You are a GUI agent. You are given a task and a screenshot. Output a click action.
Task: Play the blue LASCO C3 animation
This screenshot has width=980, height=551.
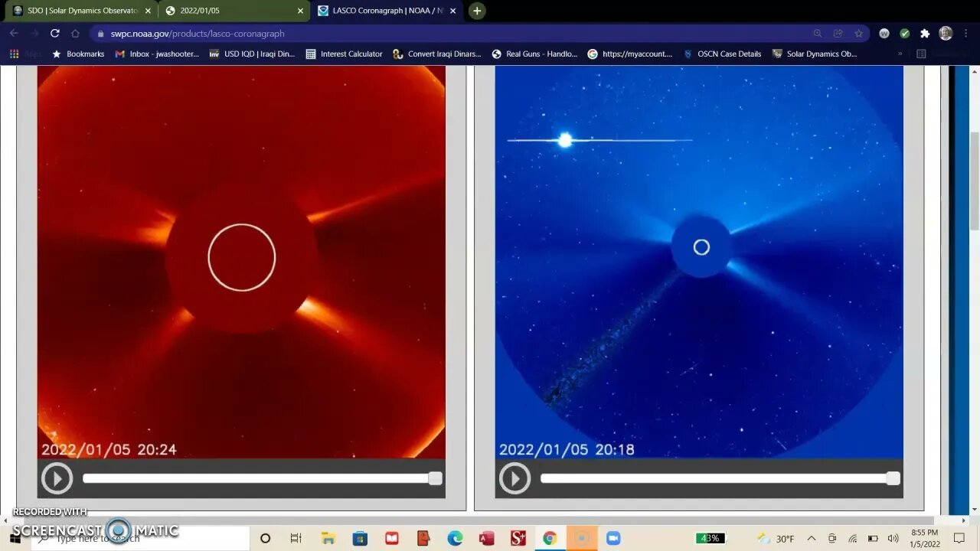click(x=514, y=478)
